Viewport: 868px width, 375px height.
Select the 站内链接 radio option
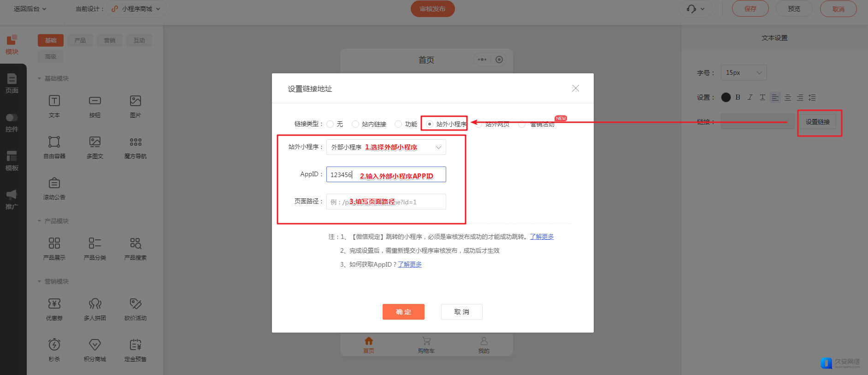pyautogui.click(x=355, y=124)
